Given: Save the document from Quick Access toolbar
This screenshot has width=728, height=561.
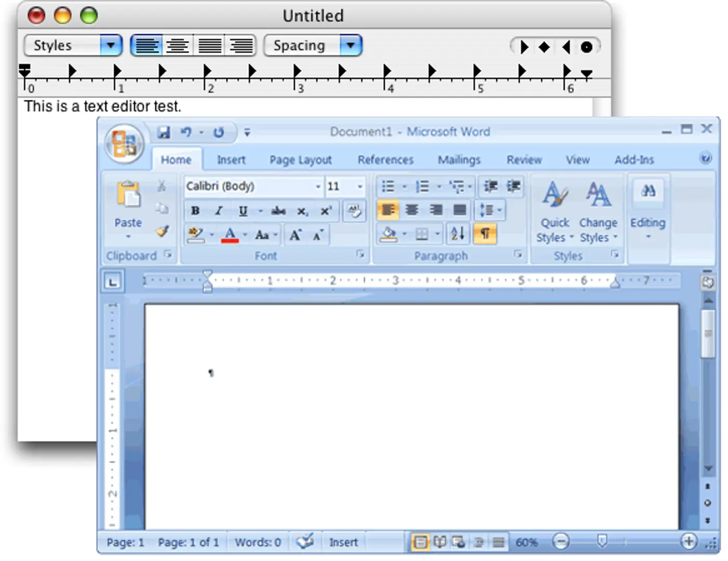Looking at the screenshot, I should pos(164,132).
